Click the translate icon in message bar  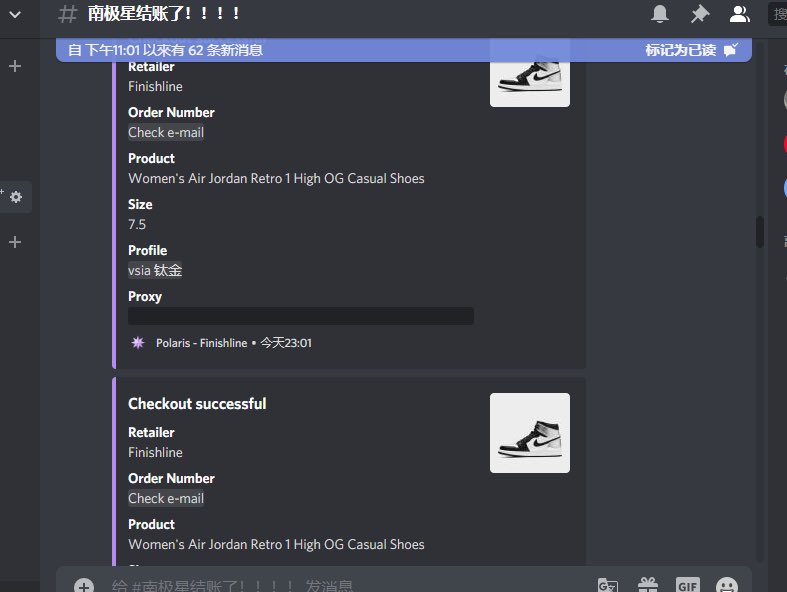(608, 585)
